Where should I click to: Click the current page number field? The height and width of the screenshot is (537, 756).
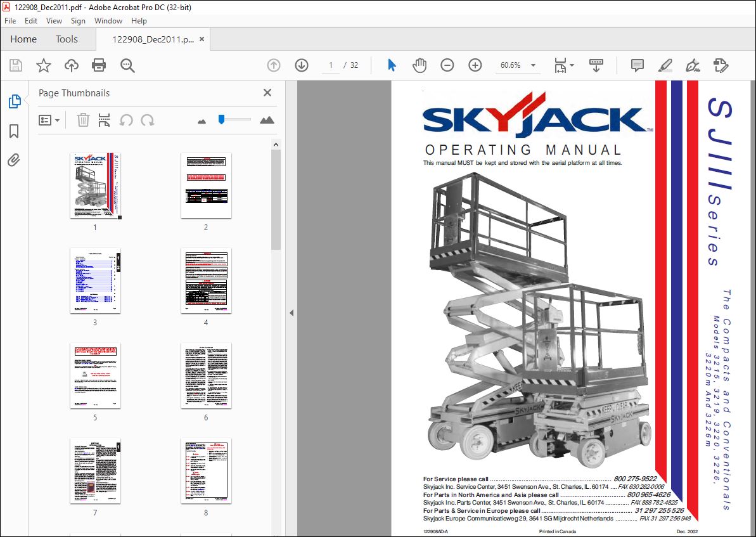[x=331, y=65]
